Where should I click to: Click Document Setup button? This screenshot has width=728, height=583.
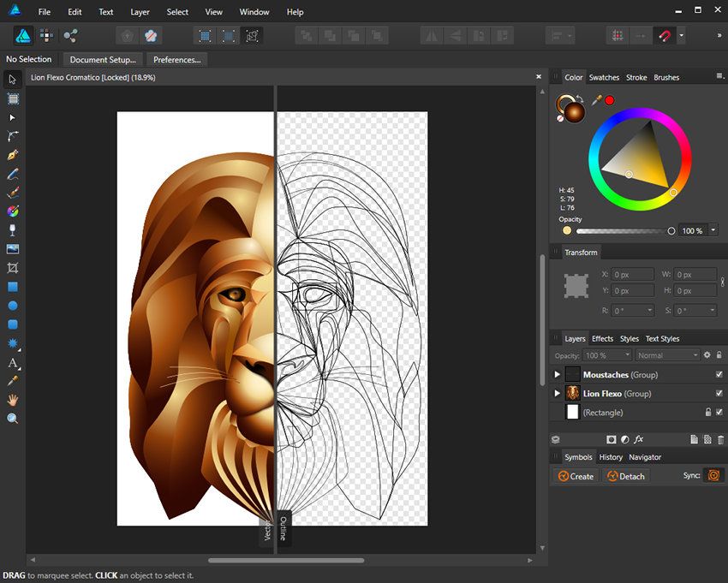pyautogui.click(x=103, y=59)
